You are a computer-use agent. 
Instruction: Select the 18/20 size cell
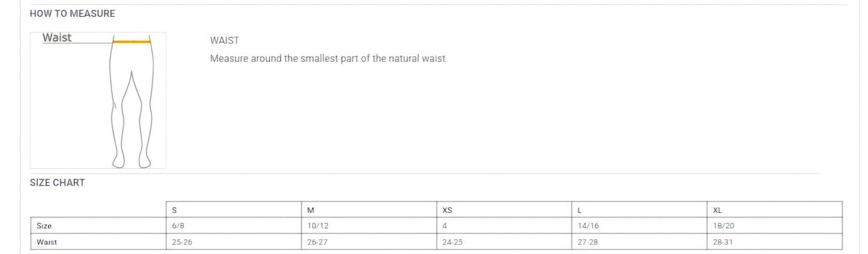click(x=723, y=226)
